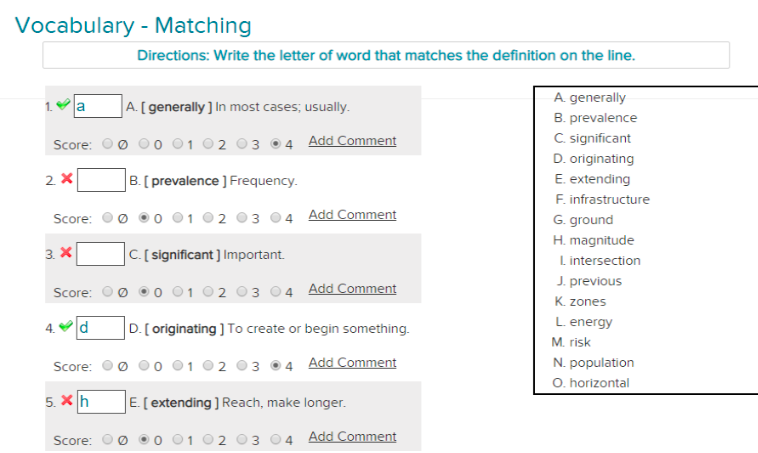758x453 pixels.
Task: Choose score 4 for question 5
Action: click(275, 439)
